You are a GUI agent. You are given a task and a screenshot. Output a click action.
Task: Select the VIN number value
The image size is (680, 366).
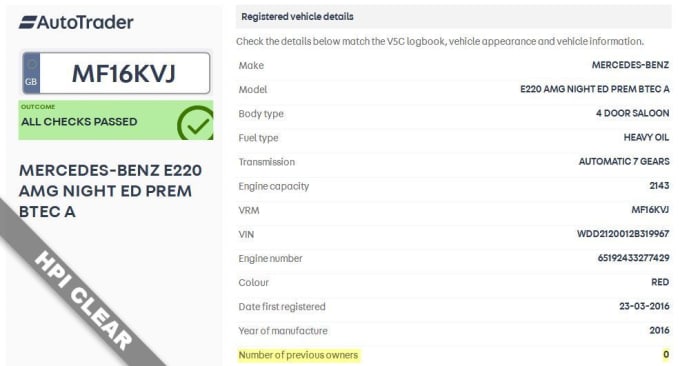pos(623,234)
